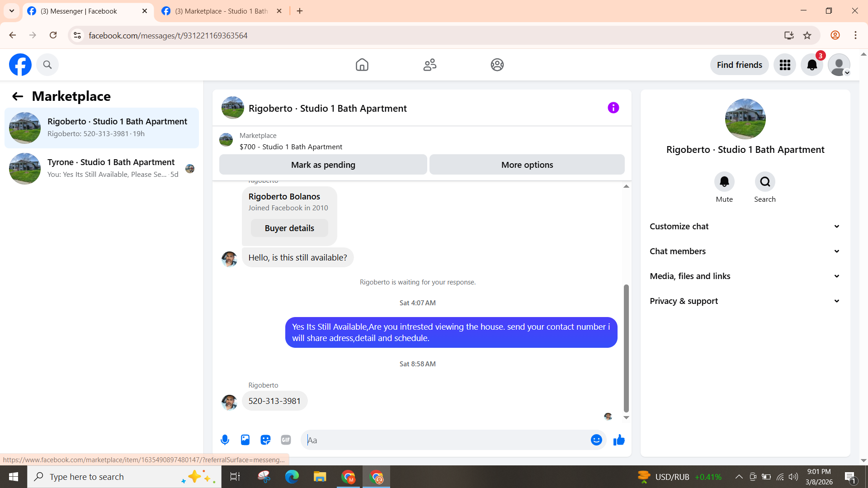Send a thumbs-up like
Image resolution: width=868 pixels, height=488 pixels.
pyautogui.click(x=619, y=440)
